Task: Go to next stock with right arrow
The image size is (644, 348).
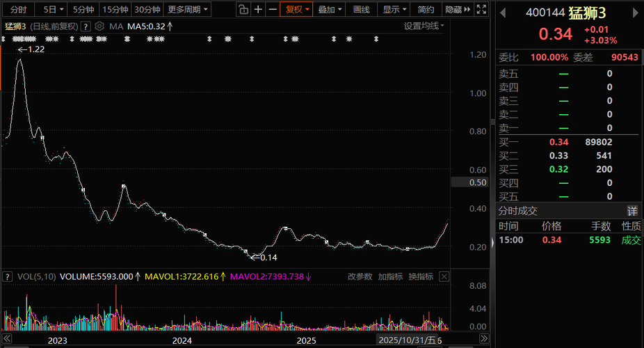Action: 636,13
